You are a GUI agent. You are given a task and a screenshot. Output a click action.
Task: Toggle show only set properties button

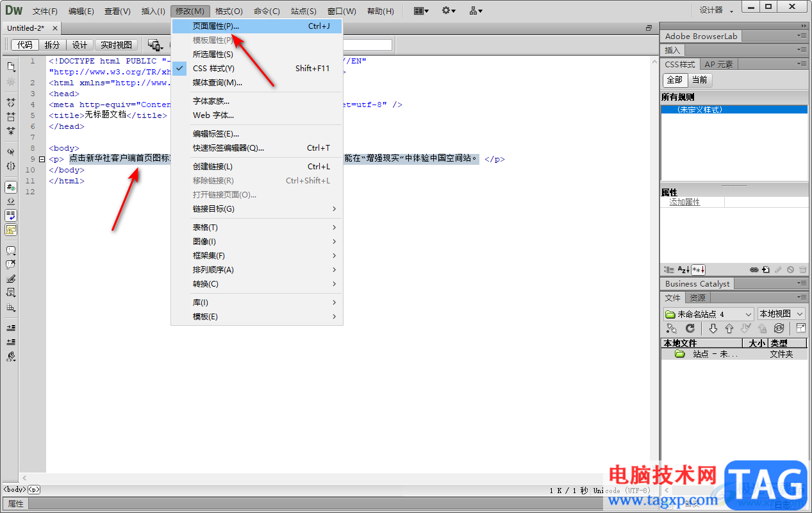[699, 270]
